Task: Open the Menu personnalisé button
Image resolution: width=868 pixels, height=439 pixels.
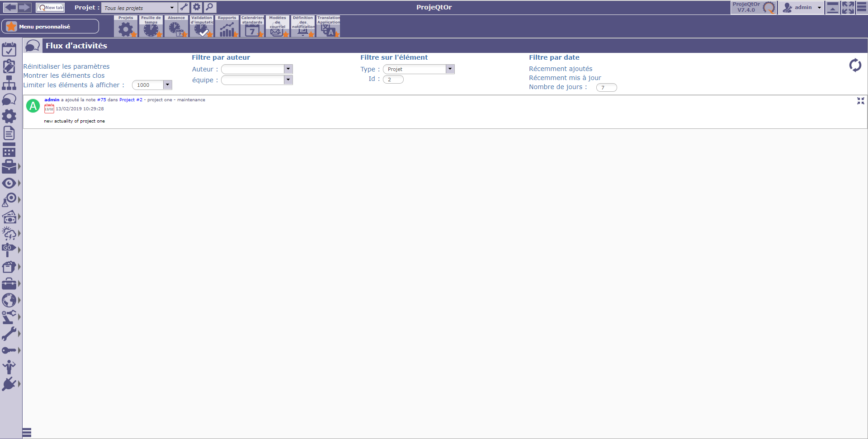Action: click(x=50, y=26)
